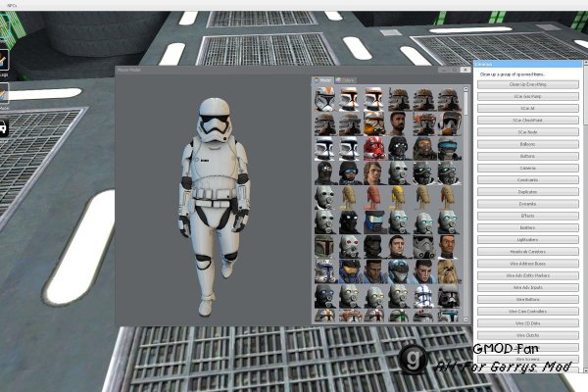Clean up SCar CheckPoint items

coord(527,121)
